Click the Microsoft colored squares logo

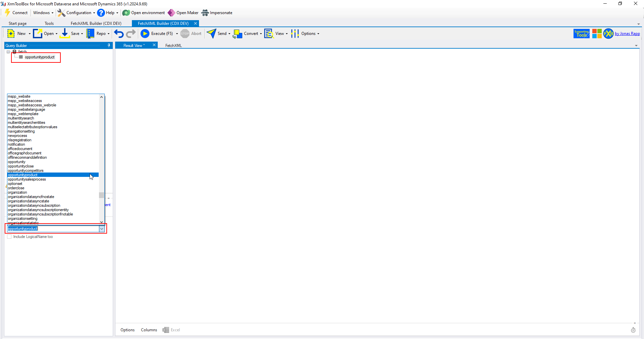[597, 34]
